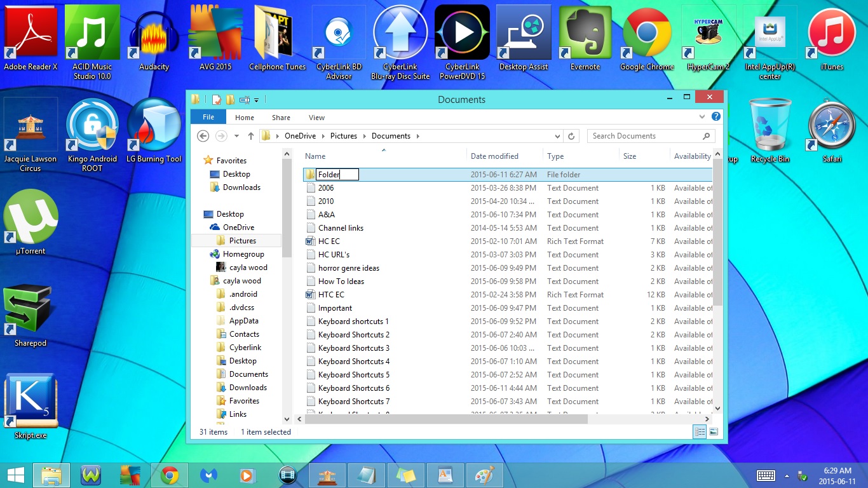Select the iTunes desktop shortcut

coord(832,38)
